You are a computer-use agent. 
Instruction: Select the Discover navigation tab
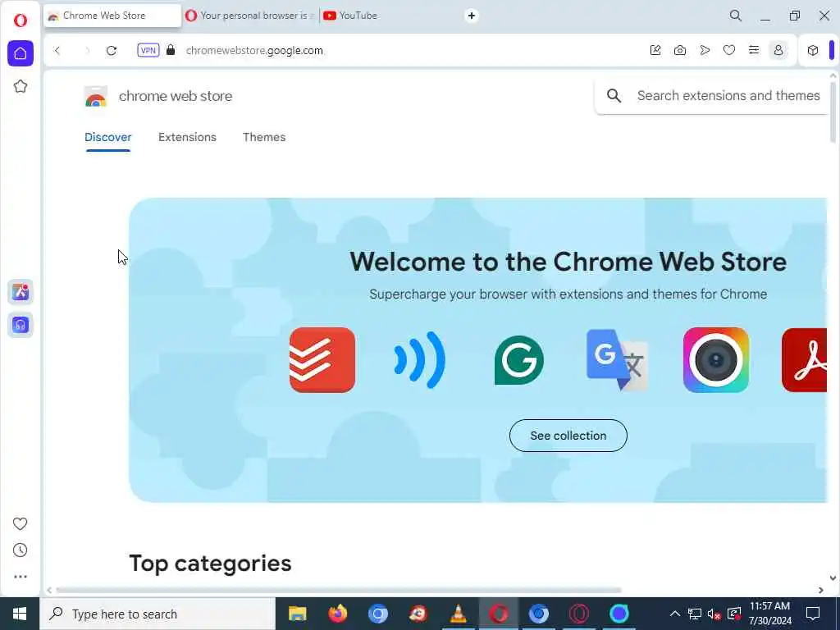point(107,137)
